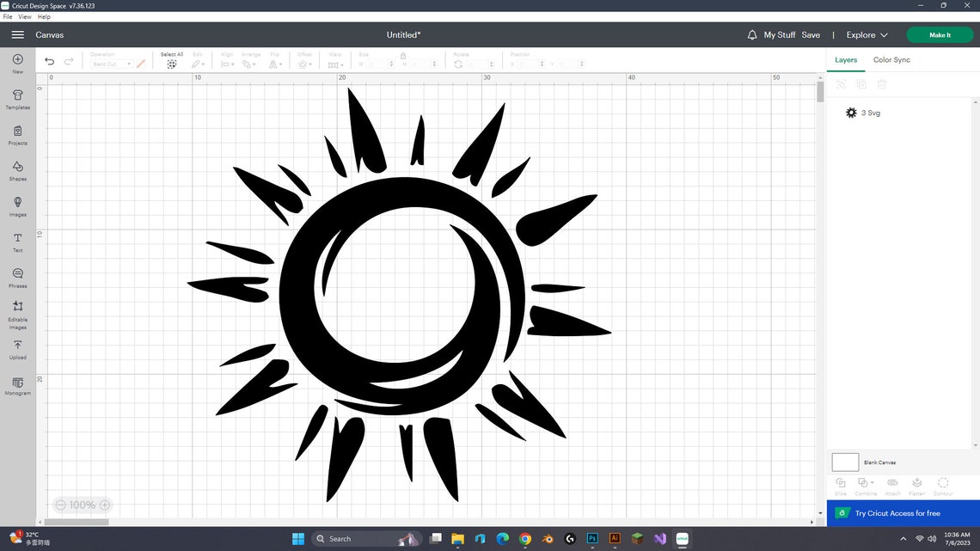Image resolution: width=980 pixels, height=551 pixels.
Task: Click the Attach icon below Layers
Action: (892, 484)
